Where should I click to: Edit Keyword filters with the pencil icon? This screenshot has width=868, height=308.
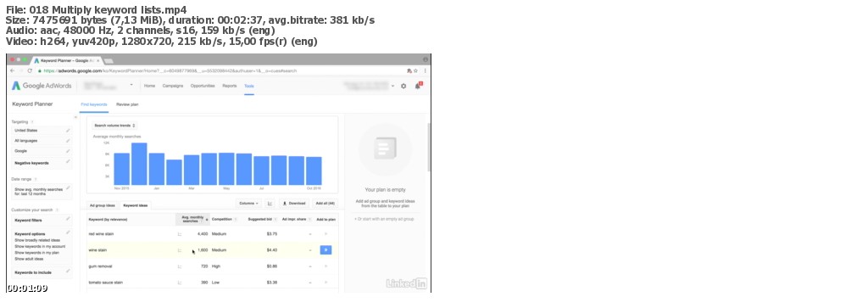pos(68,219)
